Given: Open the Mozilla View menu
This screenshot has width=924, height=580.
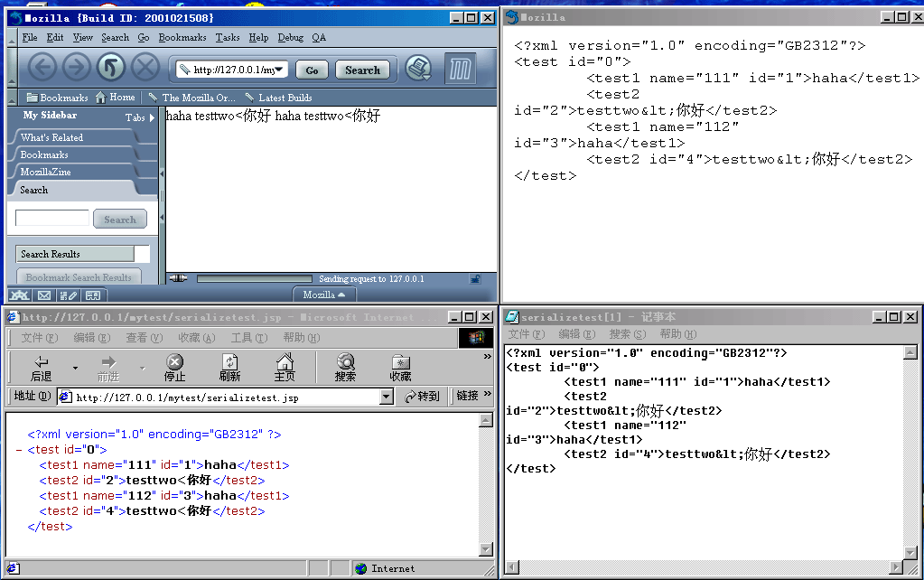Looking at the screenshot, I should coord(82,38).
